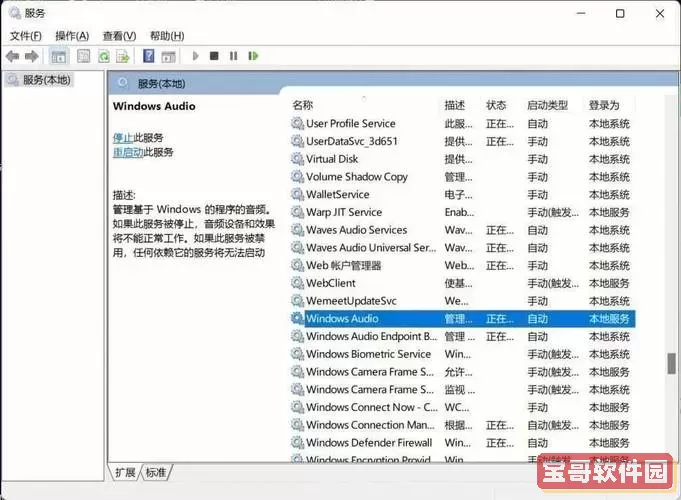Click the Refresh toolbar icon
681x500 pixels.
104,56
